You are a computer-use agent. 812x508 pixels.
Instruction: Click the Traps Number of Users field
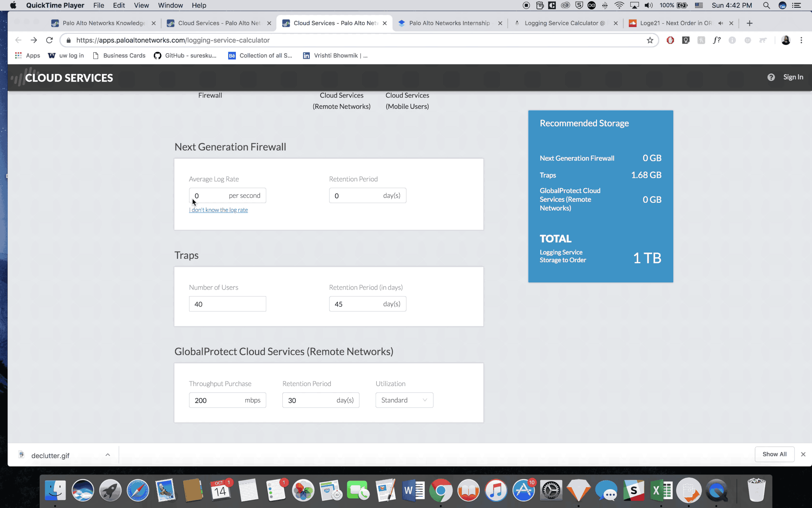[227, 304]
